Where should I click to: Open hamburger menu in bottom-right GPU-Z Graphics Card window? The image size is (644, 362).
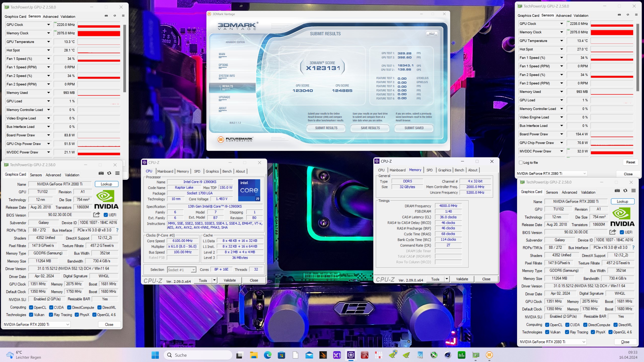pos(633,191)
